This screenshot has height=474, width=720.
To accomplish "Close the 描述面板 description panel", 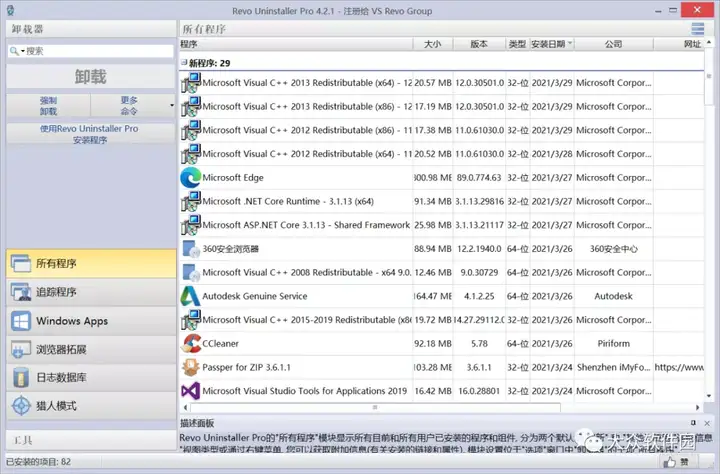I will point(707,423).
